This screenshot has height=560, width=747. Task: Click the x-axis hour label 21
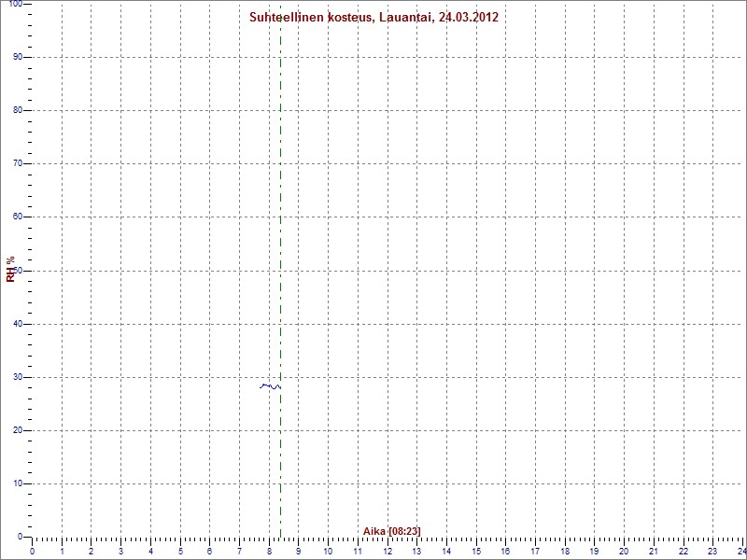click(x=655, y=552)
